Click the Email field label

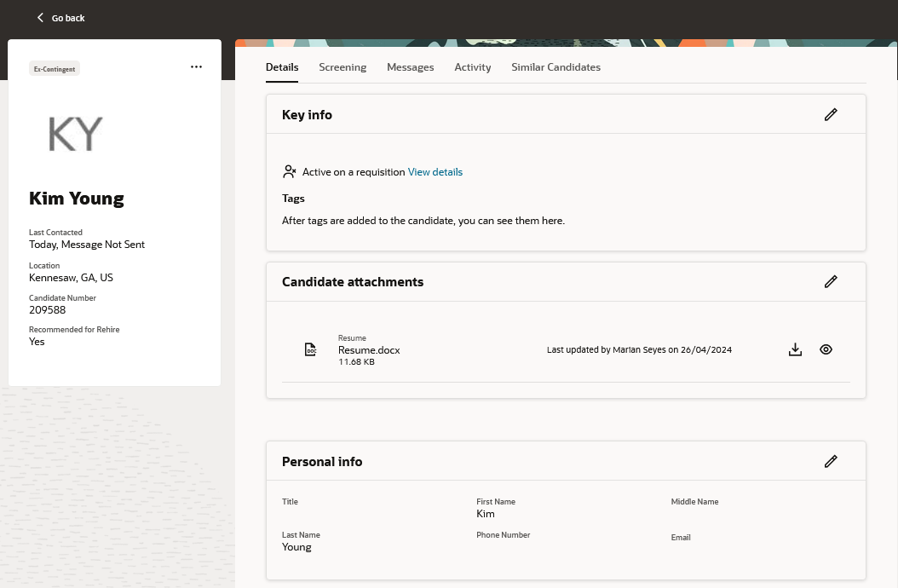coord(681,538)
